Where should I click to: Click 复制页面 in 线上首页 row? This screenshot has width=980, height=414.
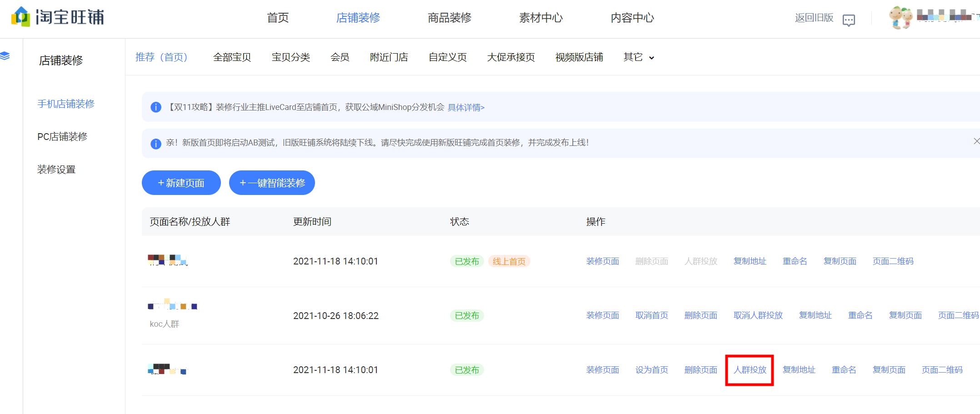[840, 261]
